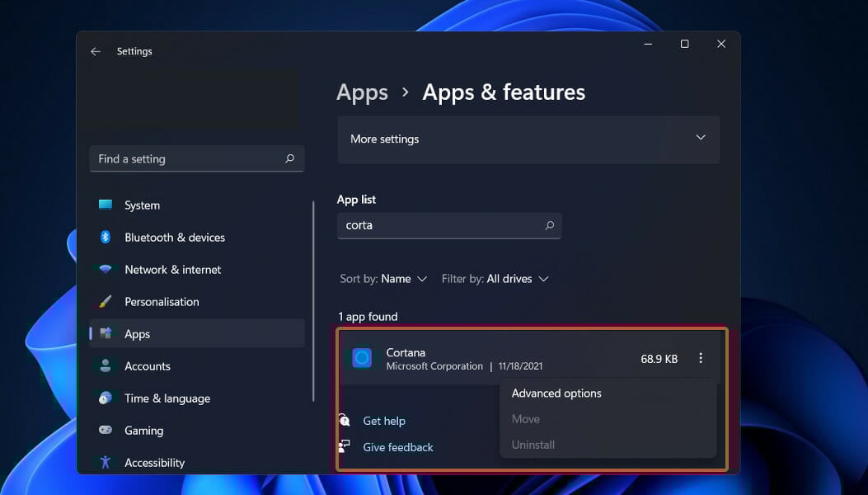Viewport: 868px width, 495px height.
Task: Click the Give feedback icon
Action: click(345, 446)
